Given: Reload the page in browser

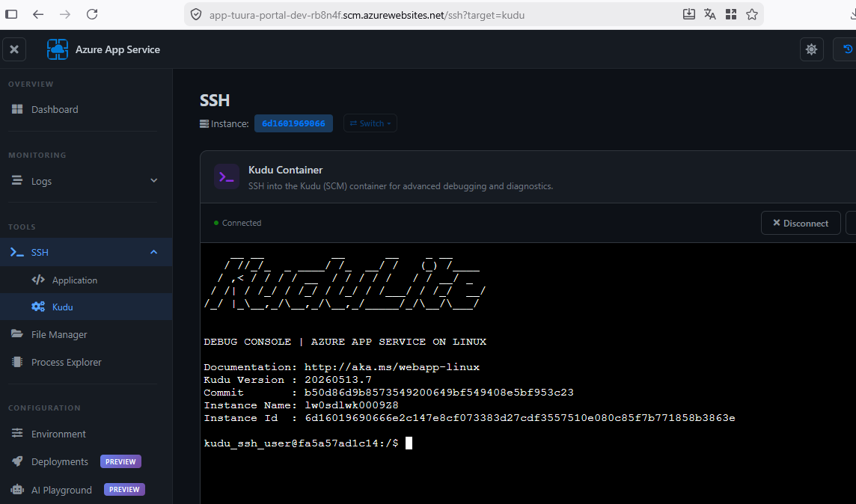Looking at the screenshot, I should click(x=92, y=14).
